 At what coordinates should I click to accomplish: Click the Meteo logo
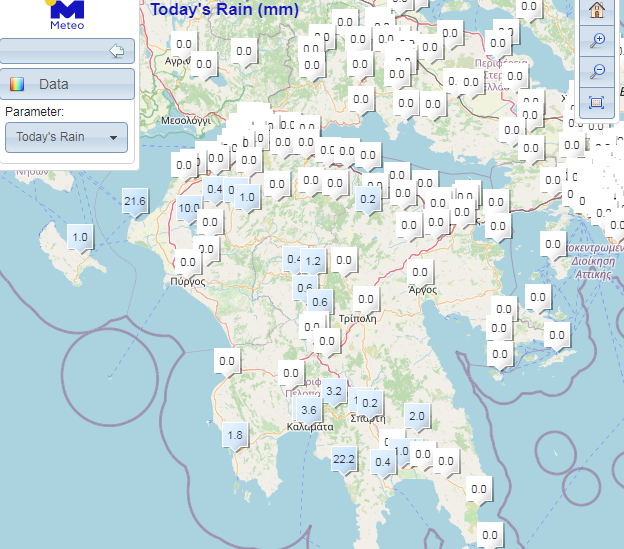pos(67,16)
